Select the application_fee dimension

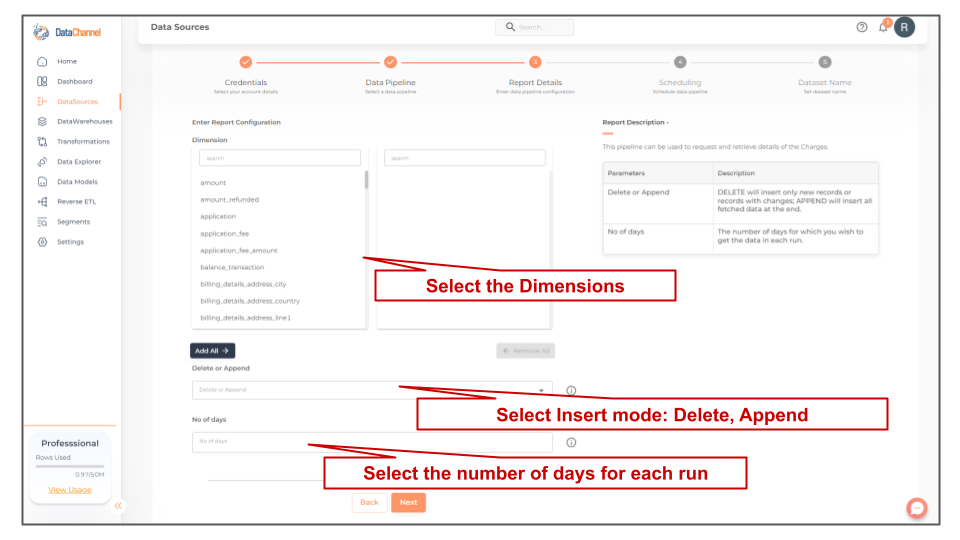click(x=225, y=234)
